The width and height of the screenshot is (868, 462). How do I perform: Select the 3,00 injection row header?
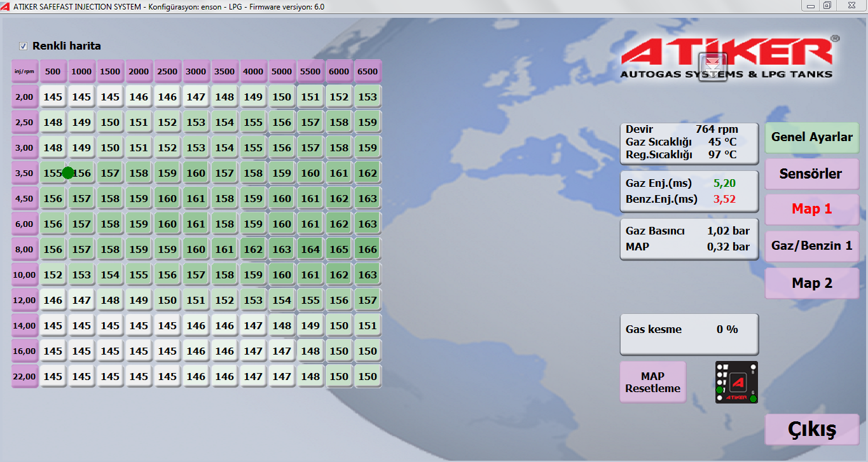25,147
